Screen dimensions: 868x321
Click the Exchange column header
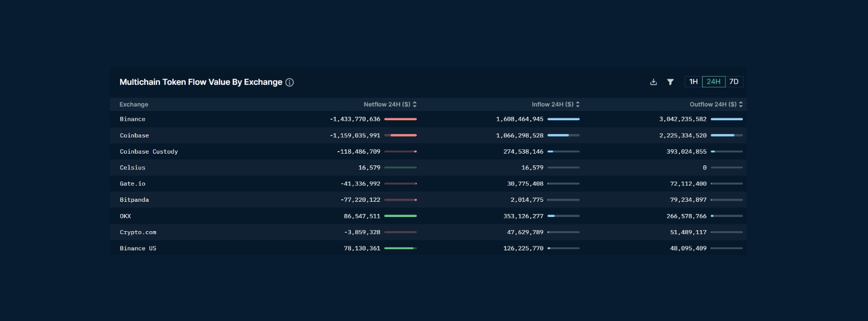pos(134,105)
